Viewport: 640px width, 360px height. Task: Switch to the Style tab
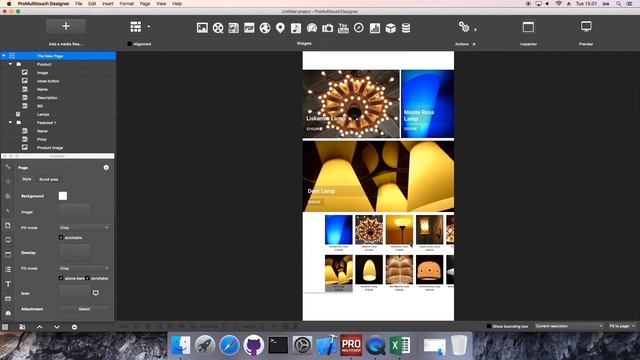pyautogui.click(x=27, y=179)
